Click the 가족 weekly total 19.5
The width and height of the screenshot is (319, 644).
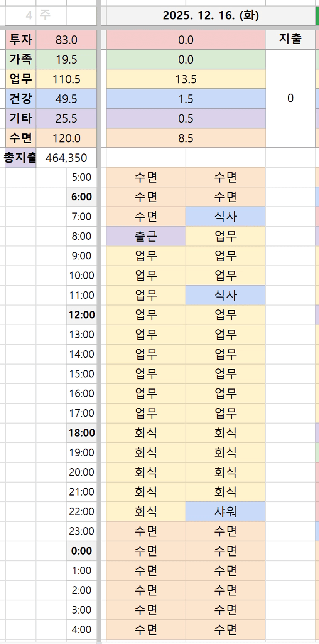point(66,60)
